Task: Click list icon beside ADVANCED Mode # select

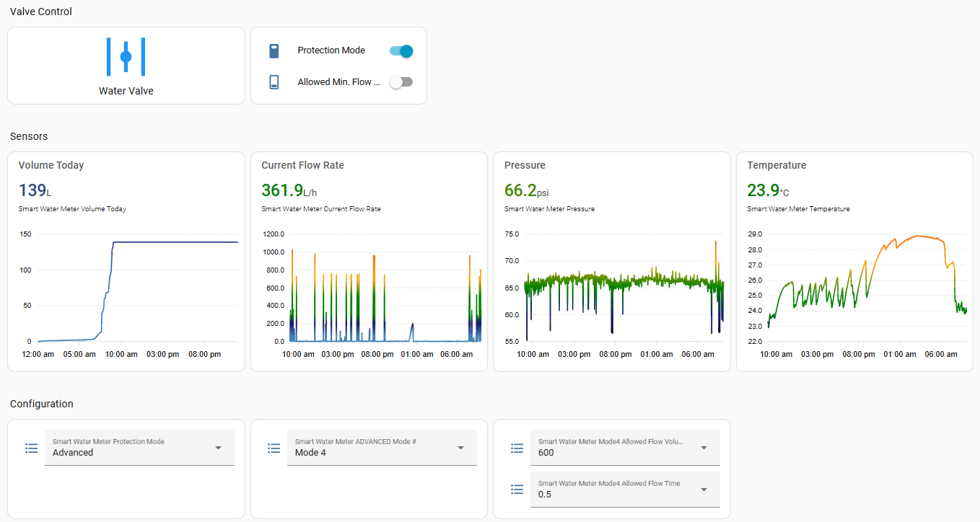Action: (x=274, y=448)
